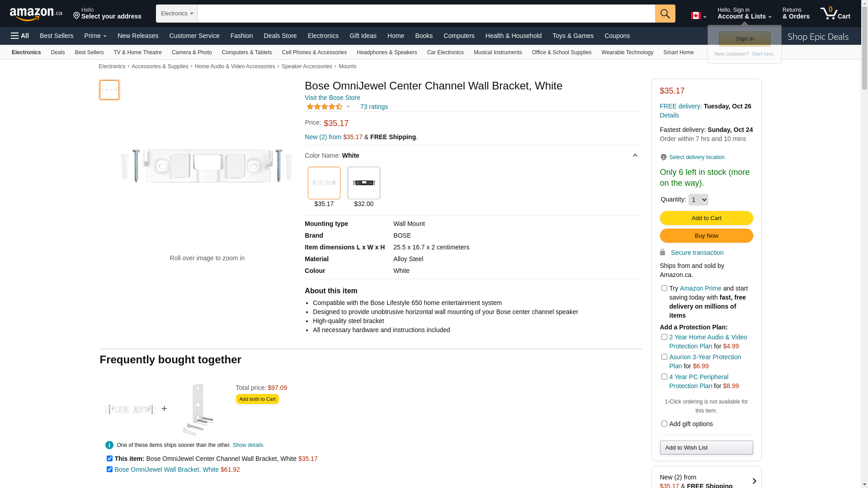Open the Deals Store menu item

pyautogui.click(x=280, y=36)
